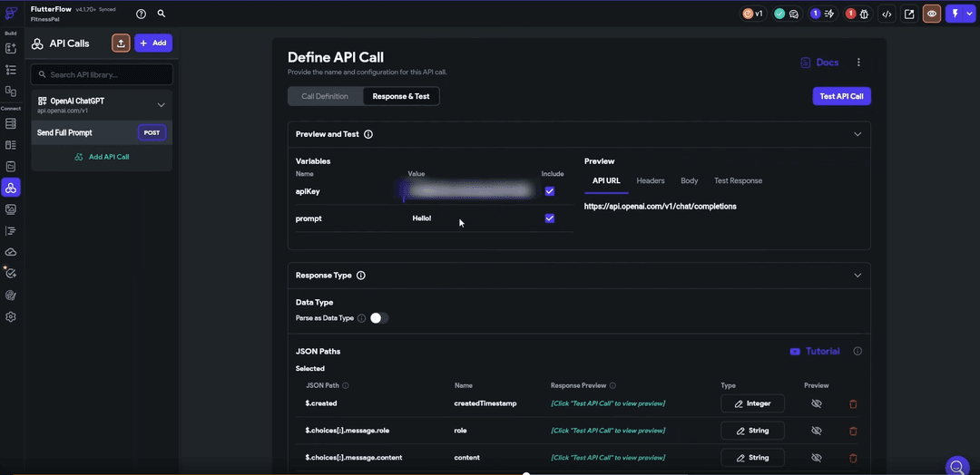Open the Media Assets sidebar icon
980x475 pixels.
pos(11,209)
